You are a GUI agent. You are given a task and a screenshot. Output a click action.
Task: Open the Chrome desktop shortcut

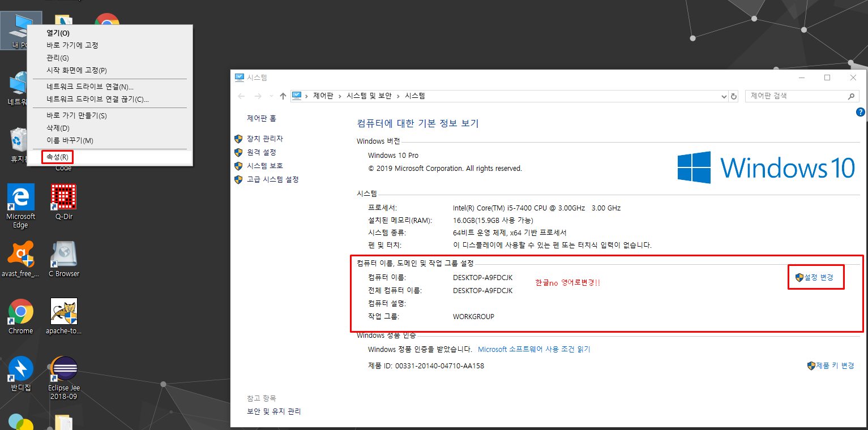click(21, 317)
